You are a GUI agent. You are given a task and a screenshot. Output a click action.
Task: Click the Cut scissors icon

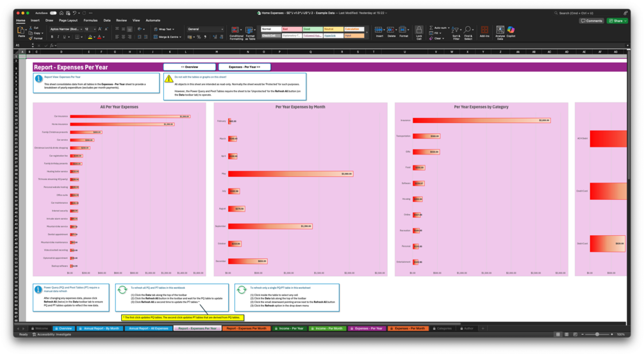pos(31,28)
